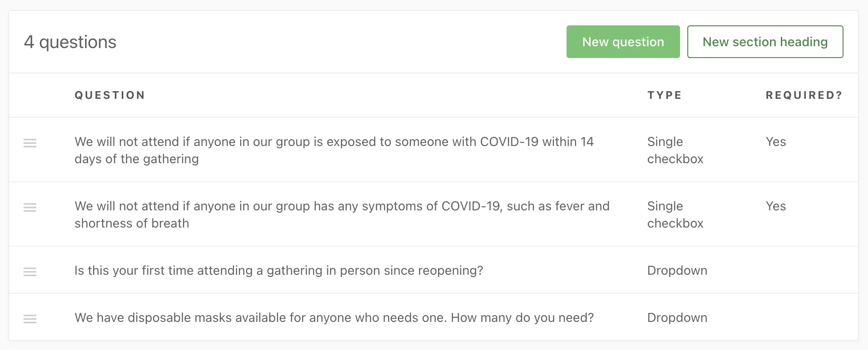Click Dropdown type of disposable masks row

click(677, 318)
